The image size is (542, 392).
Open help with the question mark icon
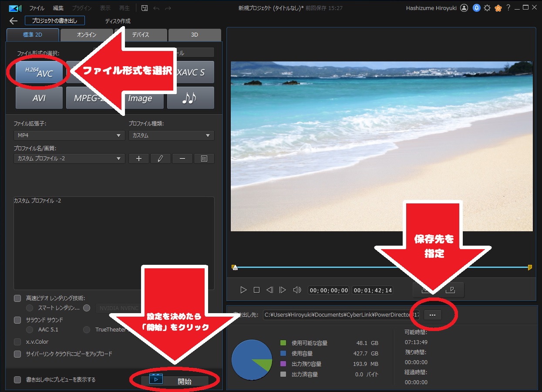508,7
